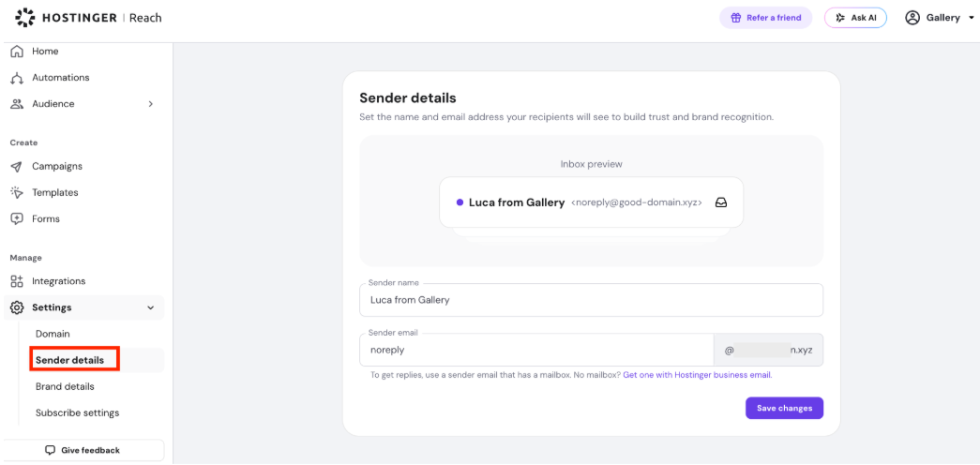Expand the Audience submenu chevron

pyautogui.click(x=151, y=104)
